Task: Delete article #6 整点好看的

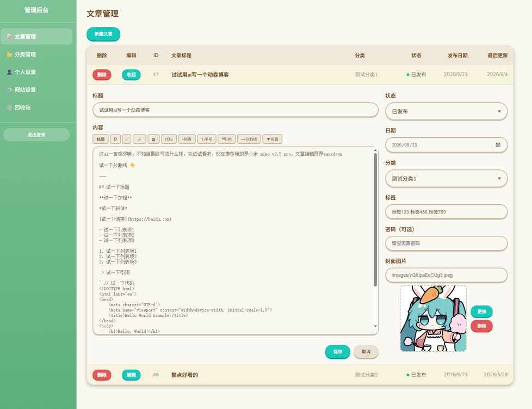Action: click(102, 375)
